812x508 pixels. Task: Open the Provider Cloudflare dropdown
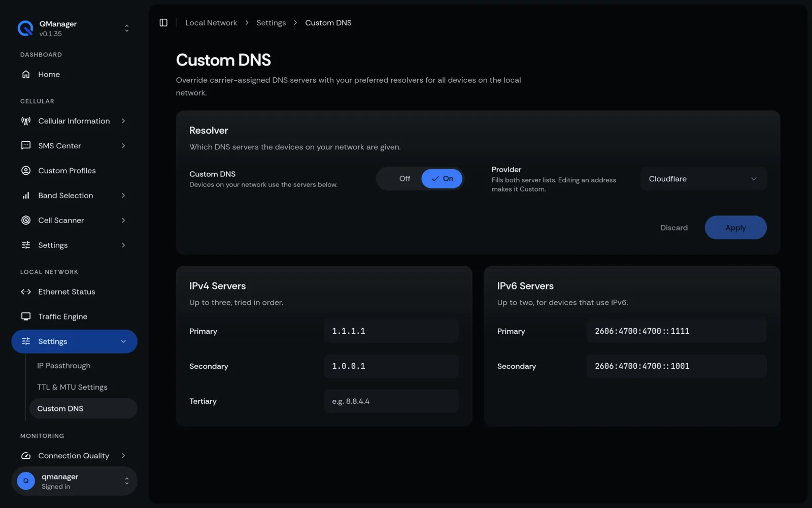(x=703, y=179)
